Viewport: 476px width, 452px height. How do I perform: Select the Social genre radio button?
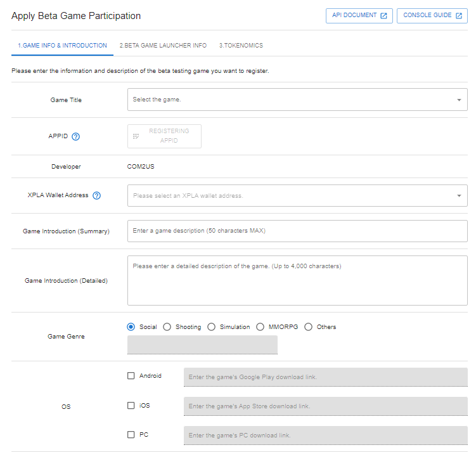131,327
